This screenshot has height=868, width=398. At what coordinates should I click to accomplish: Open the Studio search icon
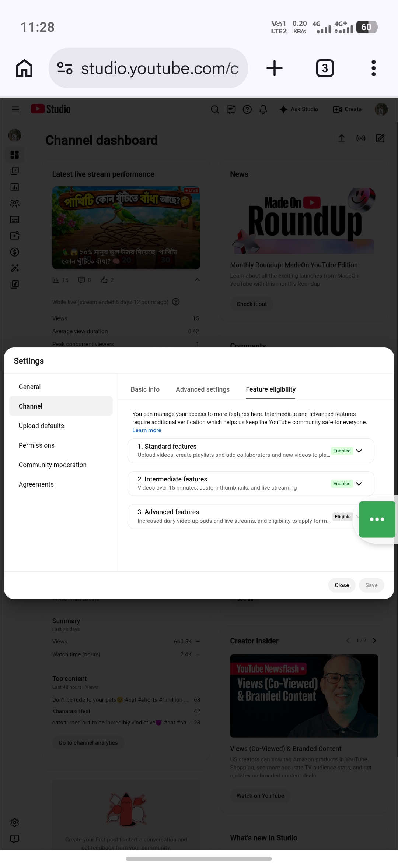(215, 109)
